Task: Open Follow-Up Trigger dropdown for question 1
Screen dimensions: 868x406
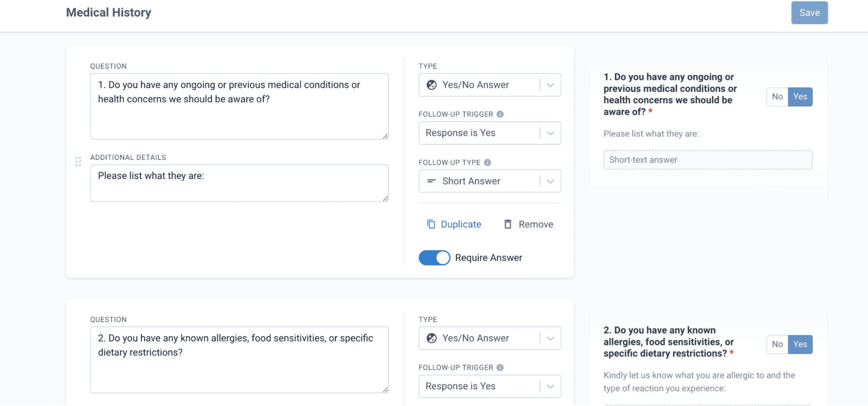Action: click(x=490, y=133)
